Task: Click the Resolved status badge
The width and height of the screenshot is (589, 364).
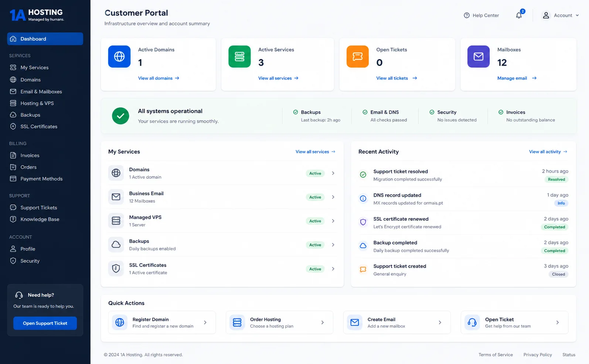Action: click(556, 179)
